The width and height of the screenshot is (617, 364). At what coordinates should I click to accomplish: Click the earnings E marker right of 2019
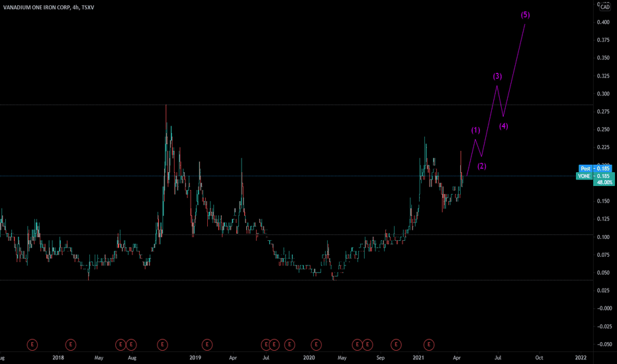click(207, 345)
